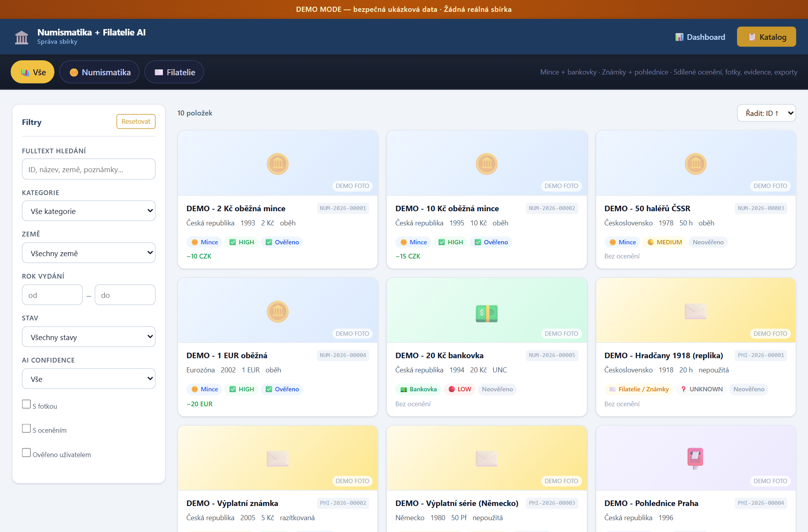Open the Vše kategorie dropdown
Viewport: 808px width, 532px height.
click(89, 211)
